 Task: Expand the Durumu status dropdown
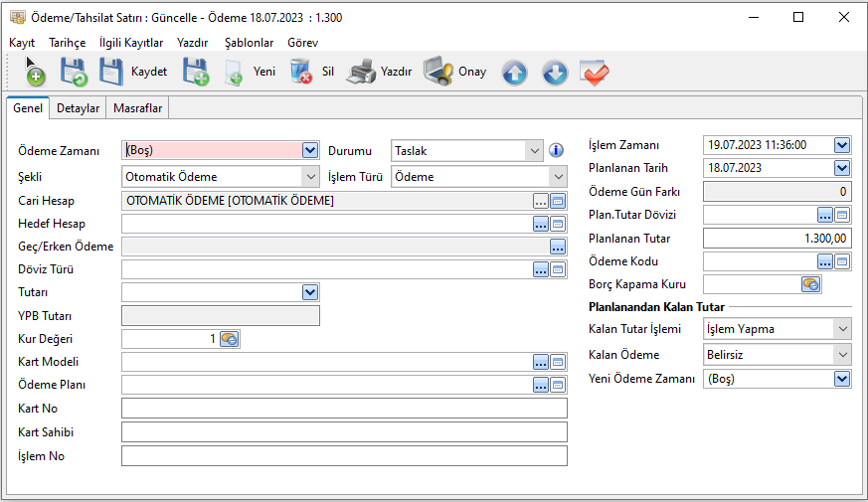click(535, 151)
